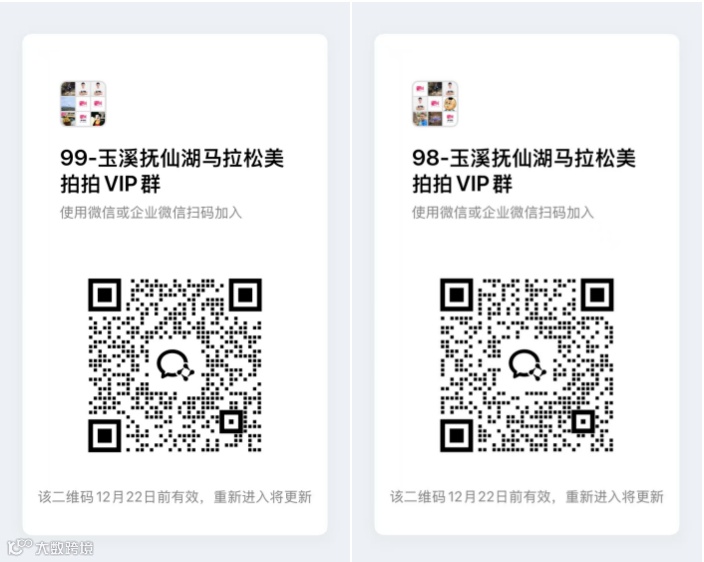Click the small alignment square in right QR code

583,422
